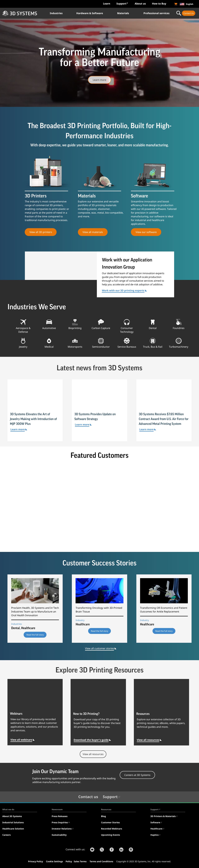Select the Consumer Technology headphones icon

pos(127,322)
